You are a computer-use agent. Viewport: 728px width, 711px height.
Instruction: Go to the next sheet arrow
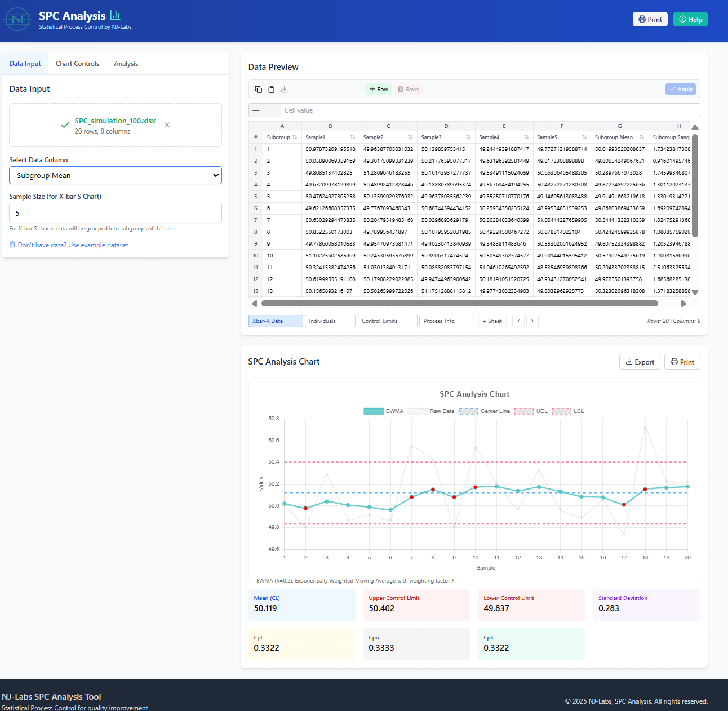click(532, 321)
